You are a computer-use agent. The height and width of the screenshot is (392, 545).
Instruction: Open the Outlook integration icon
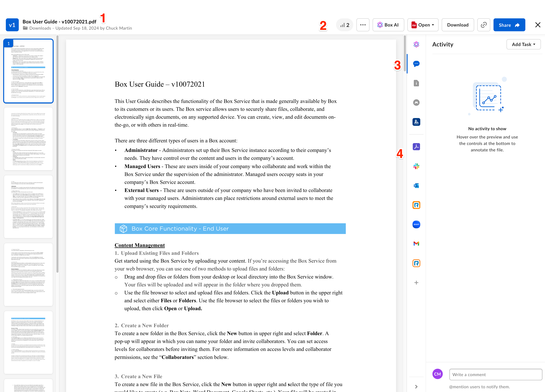(416, 186)
